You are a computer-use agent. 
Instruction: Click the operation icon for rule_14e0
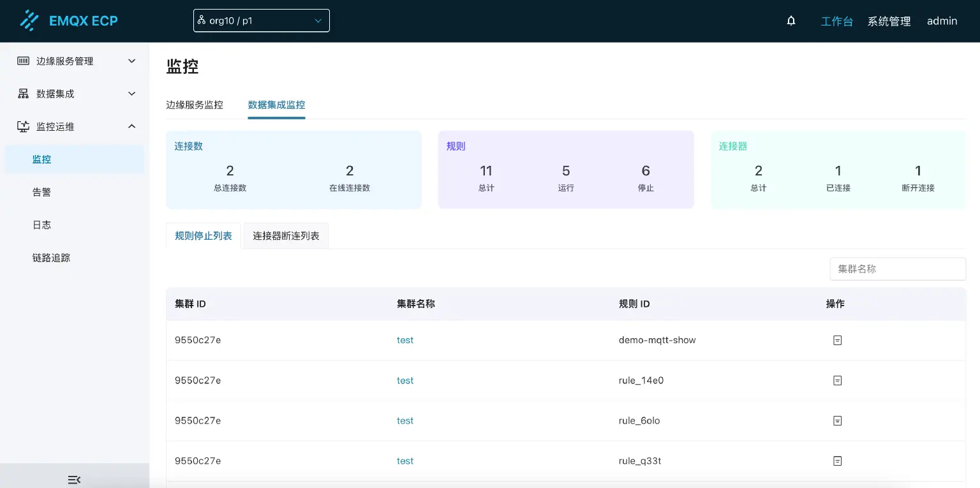(x=838, y=380)
